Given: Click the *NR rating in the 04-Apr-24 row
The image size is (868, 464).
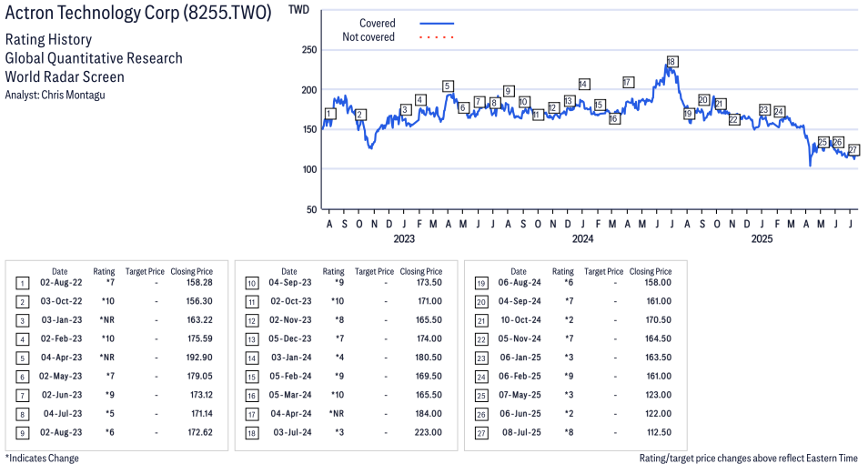Looking at the screenshot, I should click(x=337, y=414).
